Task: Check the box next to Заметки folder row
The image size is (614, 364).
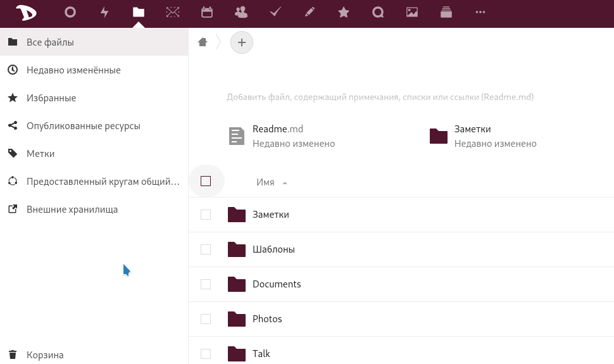Action: [x=206, y=215]
